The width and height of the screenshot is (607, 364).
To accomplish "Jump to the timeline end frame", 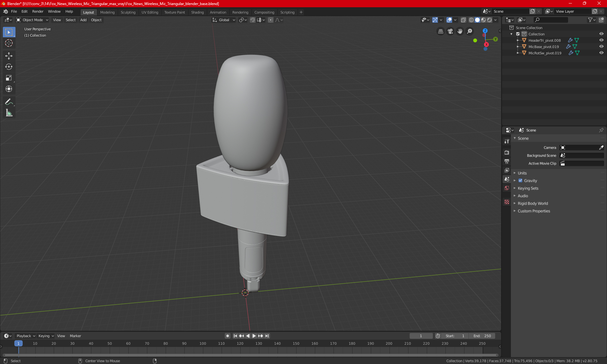I will click(267, 336).
